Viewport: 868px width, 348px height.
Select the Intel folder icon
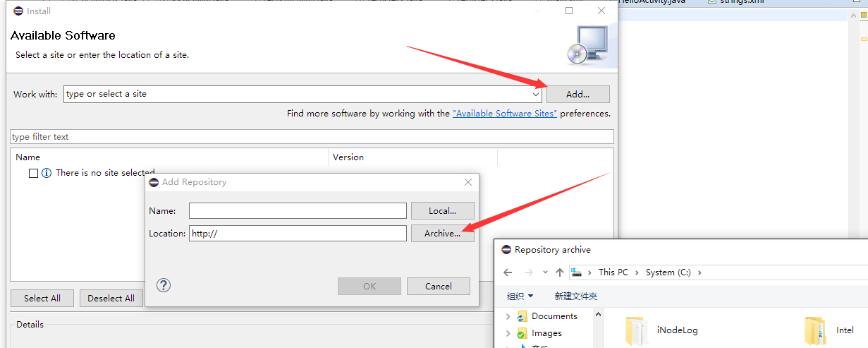(x=814, y=330)
